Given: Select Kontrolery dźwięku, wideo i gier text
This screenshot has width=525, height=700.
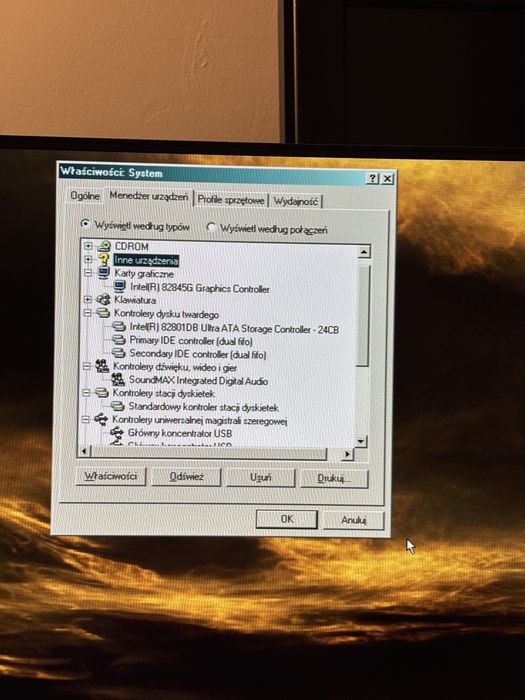Looking at the screenshot, I should (x=175, y=367).
